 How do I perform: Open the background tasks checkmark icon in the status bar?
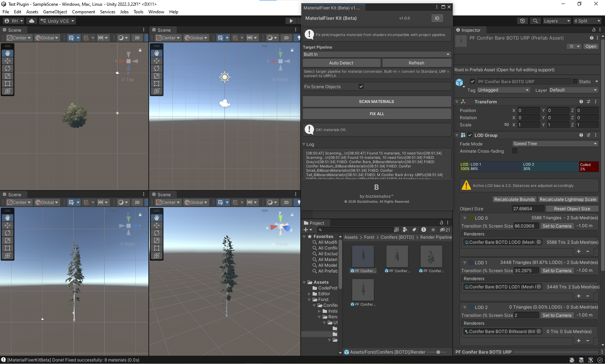[600, 360]
